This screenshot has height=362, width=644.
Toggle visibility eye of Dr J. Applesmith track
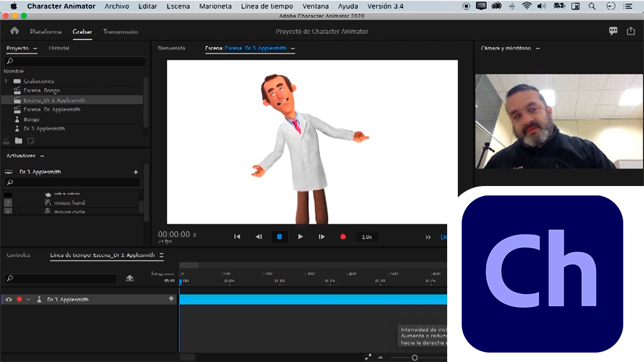coord(9,300)
